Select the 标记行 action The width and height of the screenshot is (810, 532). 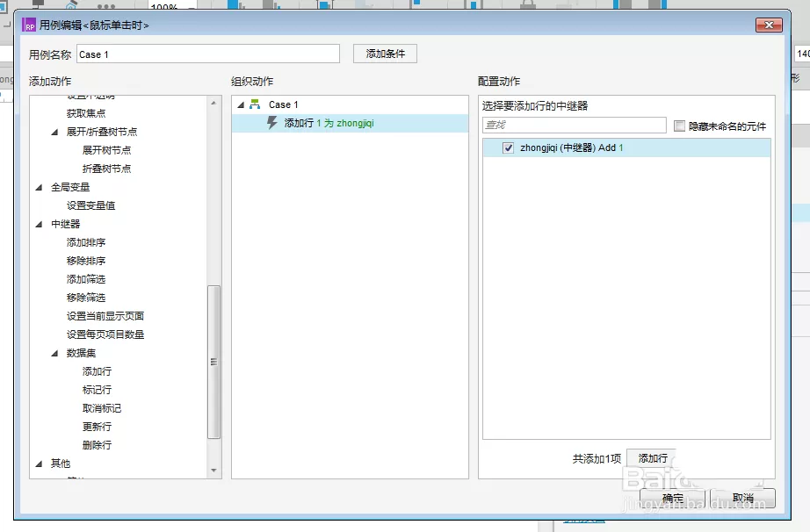click(x=97, y=390)
